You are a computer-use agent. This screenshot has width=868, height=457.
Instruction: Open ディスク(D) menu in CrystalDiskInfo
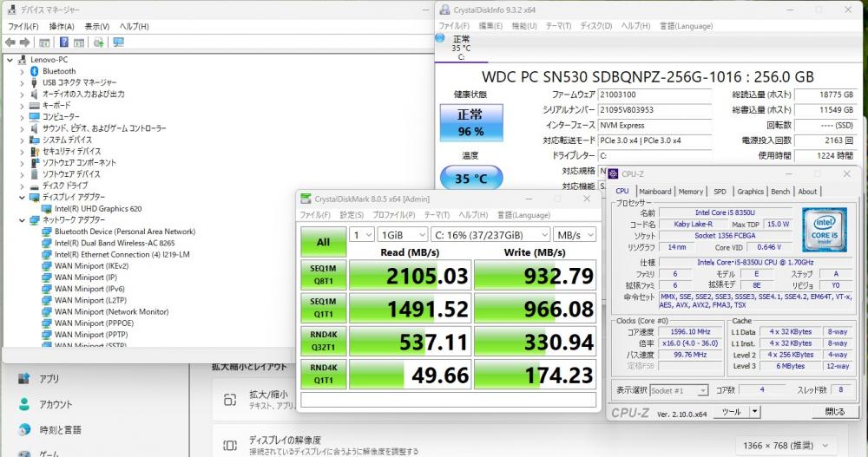[x=596, y=26]
